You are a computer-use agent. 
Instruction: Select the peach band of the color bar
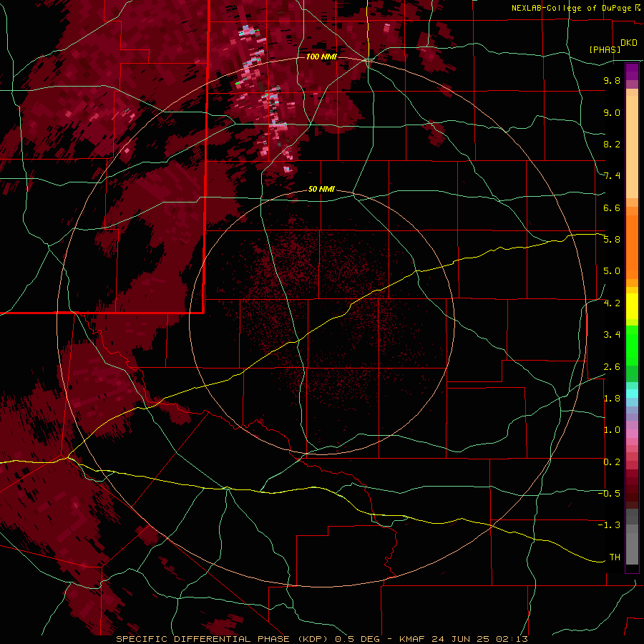point(632,147)
